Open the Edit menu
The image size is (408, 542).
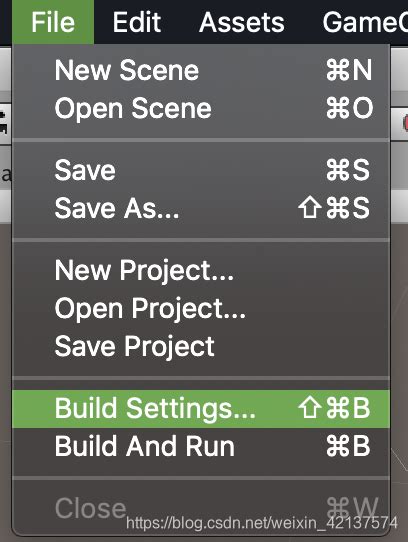point(137,22)
